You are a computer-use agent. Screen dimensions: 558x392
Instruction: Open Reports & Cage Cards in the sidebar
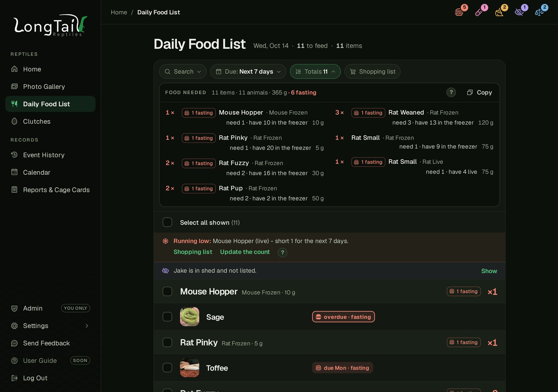coord(50,190)
